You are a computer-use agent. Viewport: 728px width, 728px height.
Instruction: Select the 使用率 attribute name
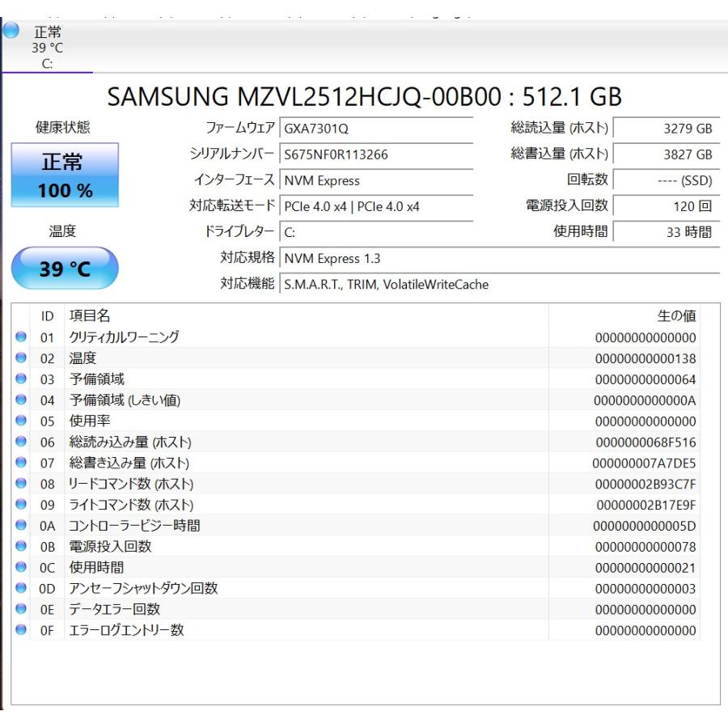[x=90, y=421]
